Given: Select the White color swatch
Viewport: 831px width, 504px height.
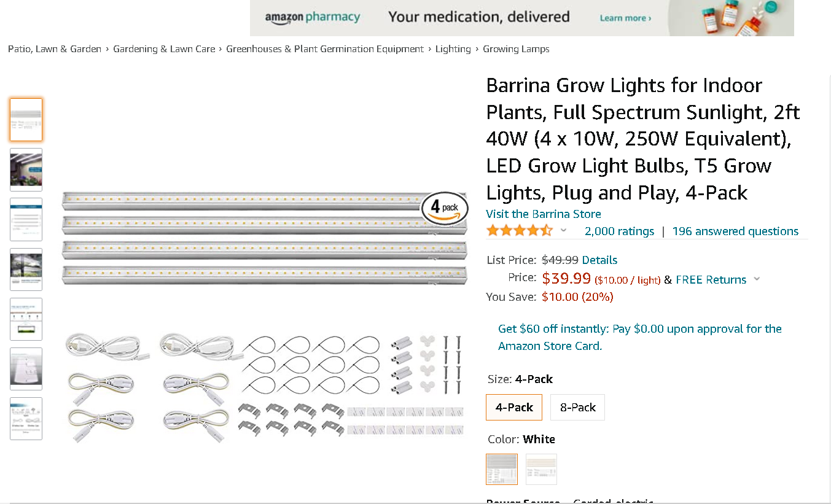Looking at the screenshot, I should pos(502,469).
